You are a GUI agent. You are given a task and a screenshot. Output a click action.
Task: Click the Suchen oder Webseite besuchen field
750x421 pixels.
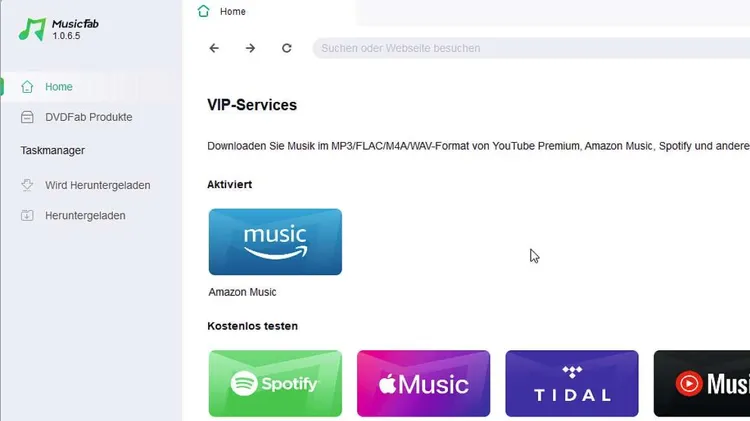531,48
